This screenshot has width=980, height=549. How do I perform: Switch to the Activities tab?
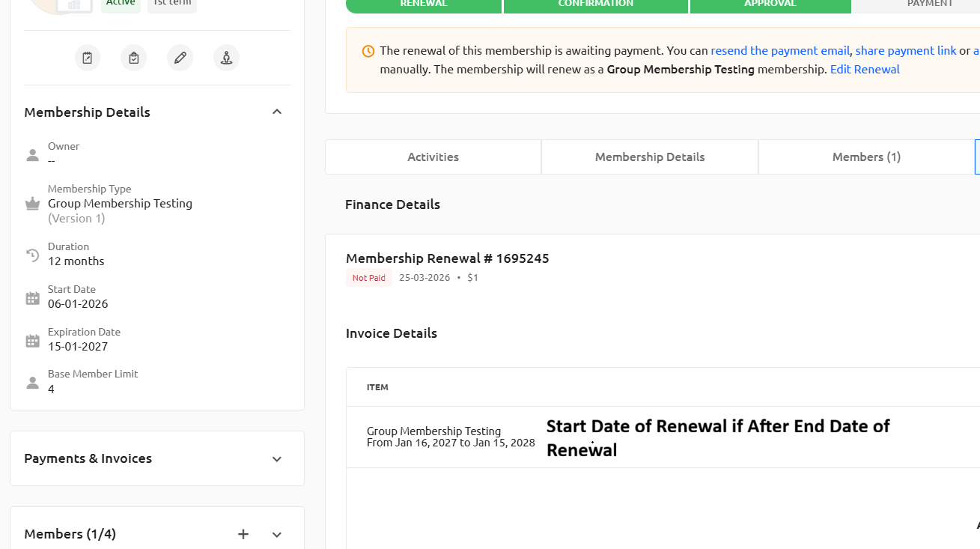coord(433,157)
